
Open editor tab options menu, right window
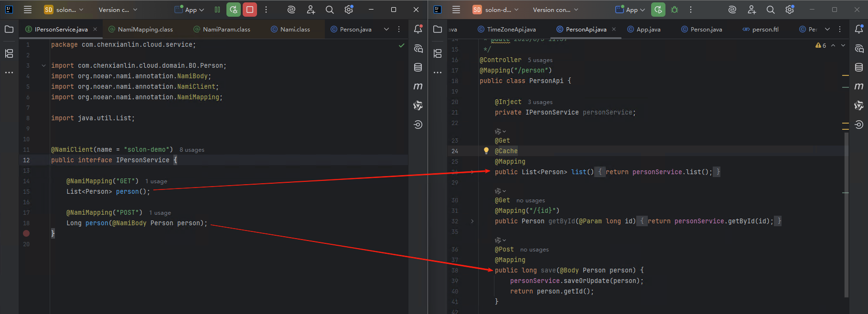pos(840,29)
